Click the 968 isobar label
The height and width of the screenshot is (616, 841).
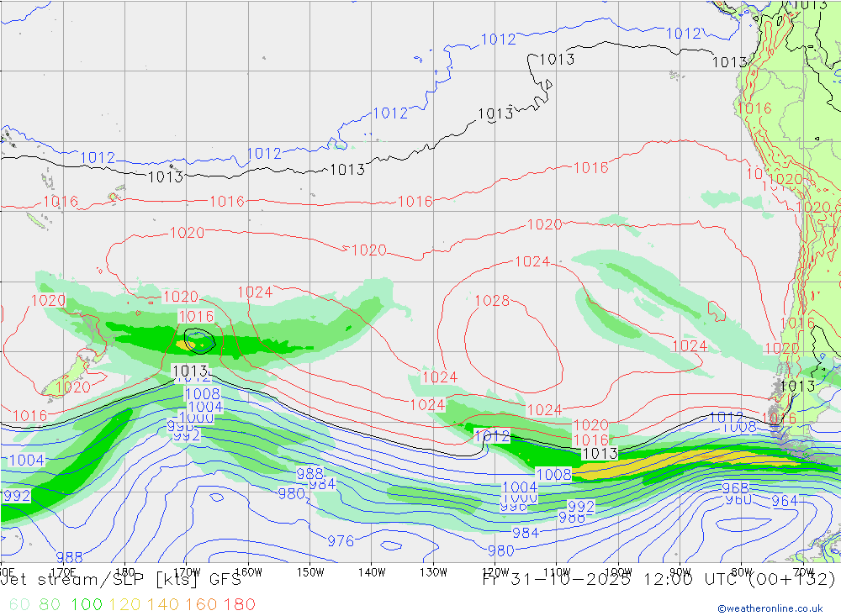[735, 488]
